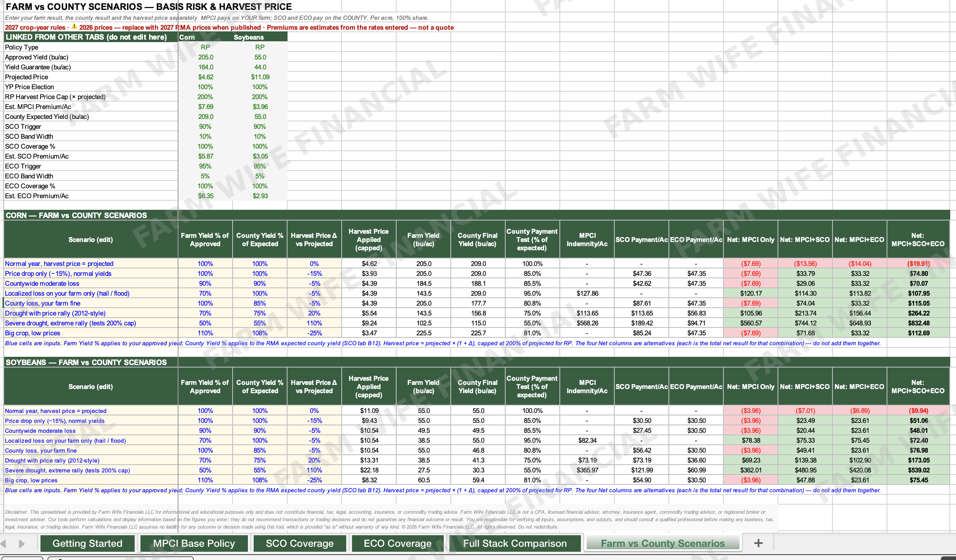Select corn net MPCI+SCO+ECO value $832.48

pyautogui.click(x=918, y=323)
